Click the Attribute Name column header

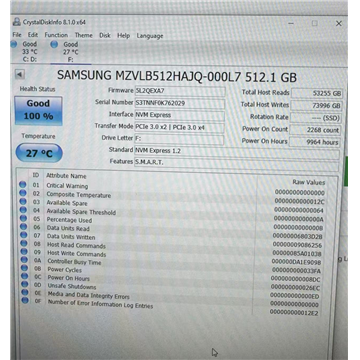[66, 176]
